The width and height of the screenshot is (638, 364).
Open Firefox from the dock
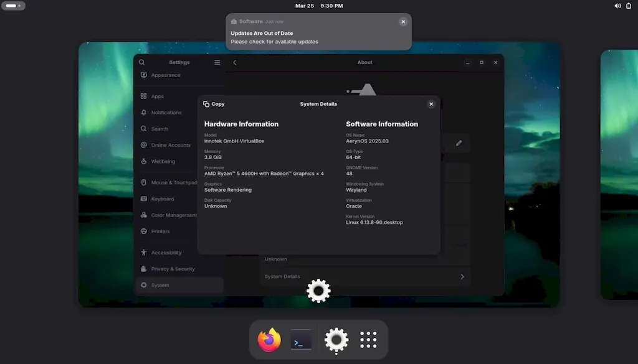[x=269, y=340]
